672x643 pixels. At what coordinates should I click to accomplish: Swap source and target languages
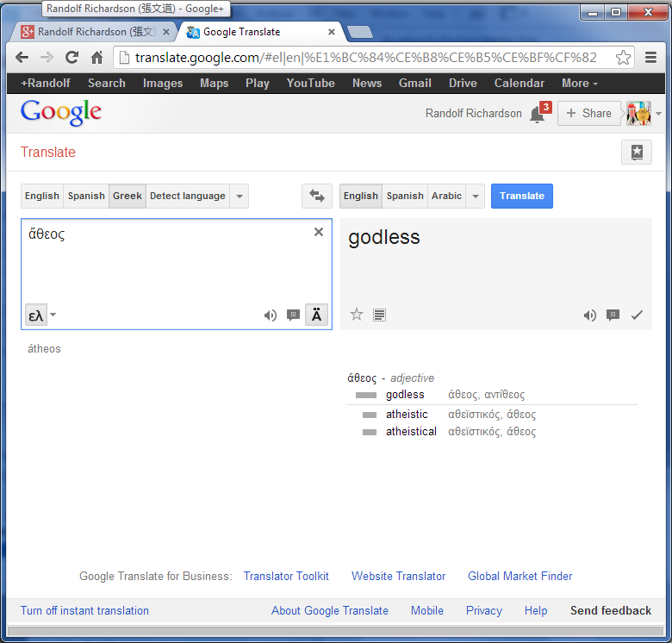(x=317, y=196)
